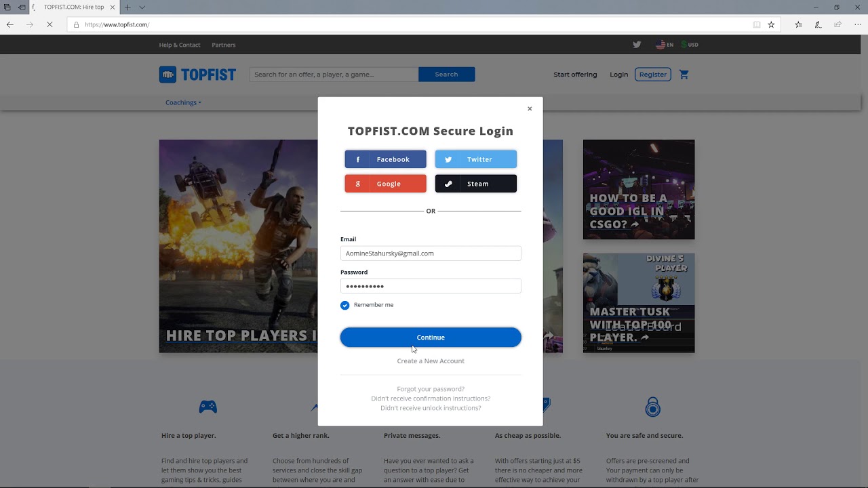Follow the Forgot your password link

(431, 389)
